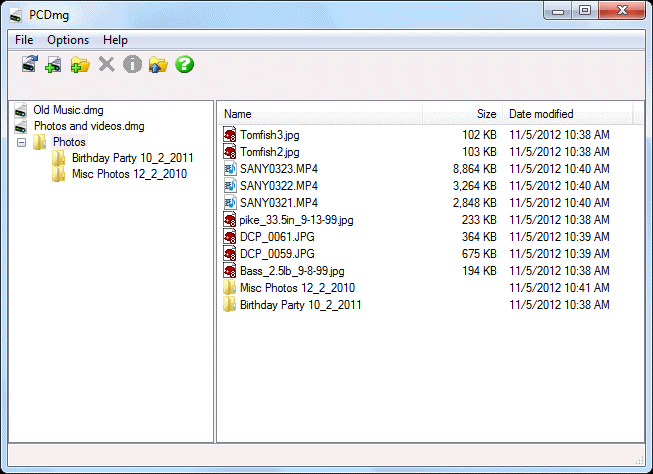Open the Help menu
This screenshot has height=474, width=653.
(115, 40)
